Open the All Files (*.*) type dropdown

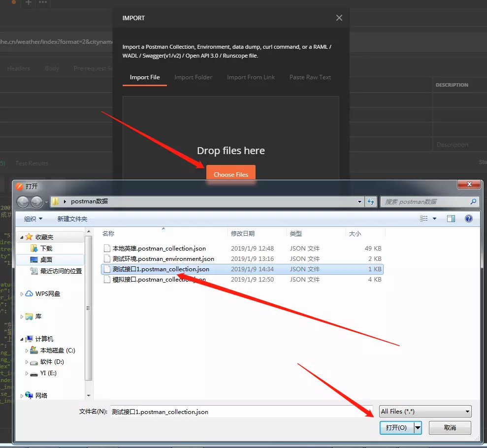[425, 412]
